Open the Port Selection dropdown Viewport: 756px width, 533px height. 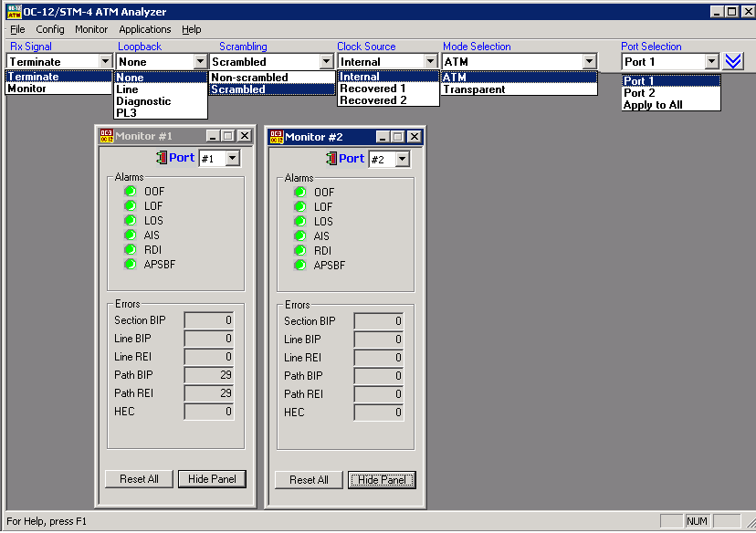click(x=711, y=62)
